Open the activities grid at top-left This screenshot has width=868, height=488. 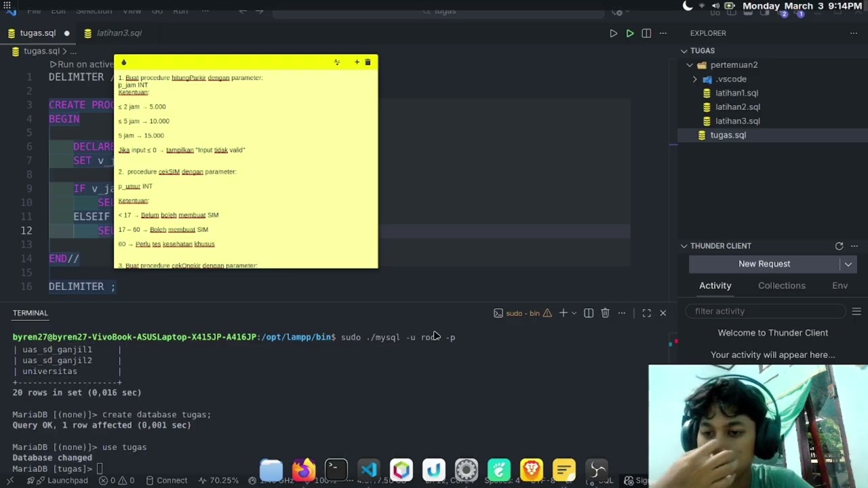[x=7, y=5]
